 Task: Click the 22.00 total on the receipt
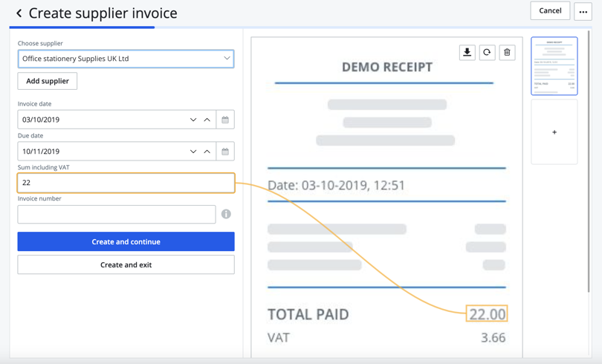click(x=487, y=313)
